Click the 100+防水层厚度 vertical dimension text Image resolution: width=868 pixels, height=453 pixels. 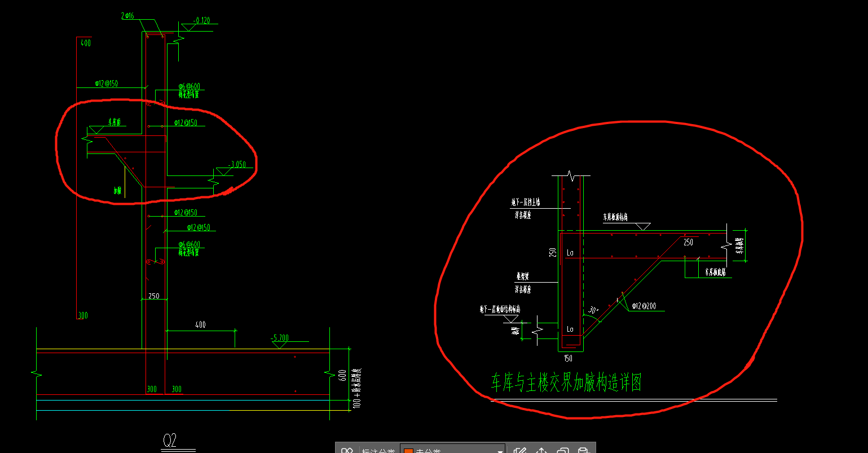[356, 389]
